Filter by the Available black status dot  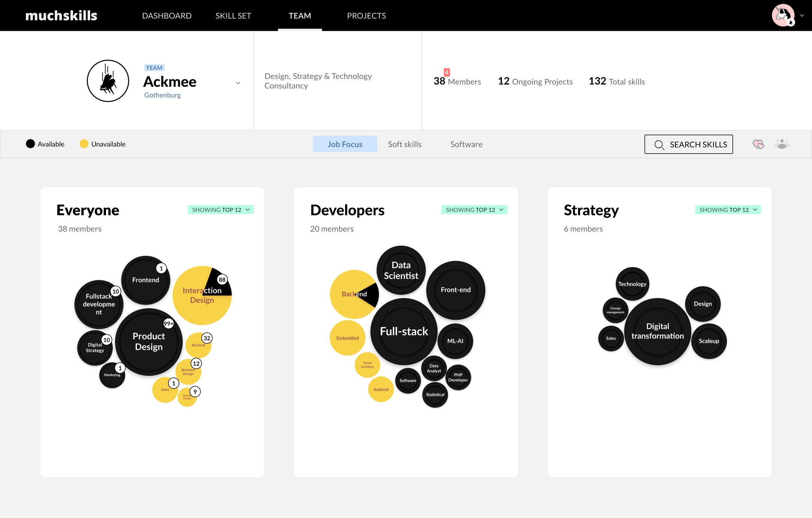(x=31, y=144)
